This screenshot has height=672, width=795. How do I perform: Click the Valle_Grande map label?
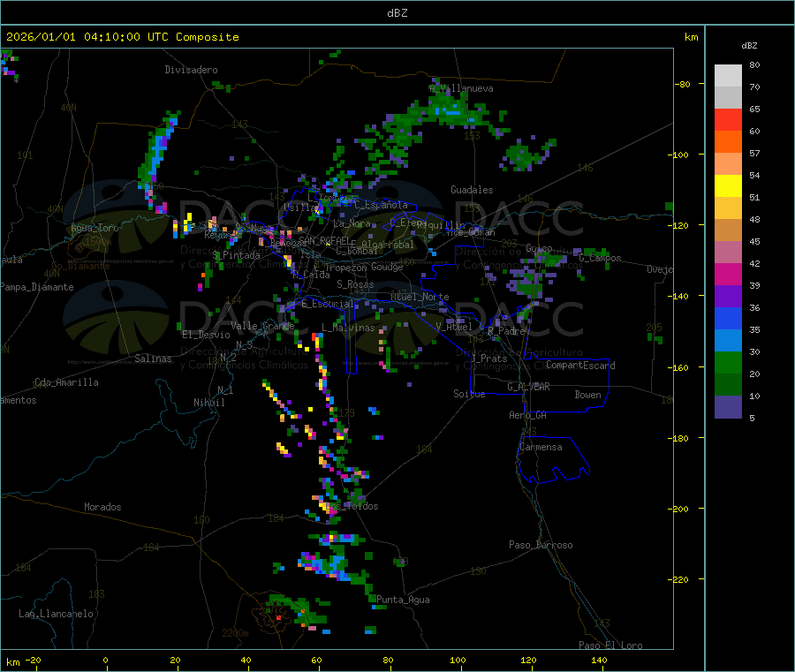pos(262,326)
